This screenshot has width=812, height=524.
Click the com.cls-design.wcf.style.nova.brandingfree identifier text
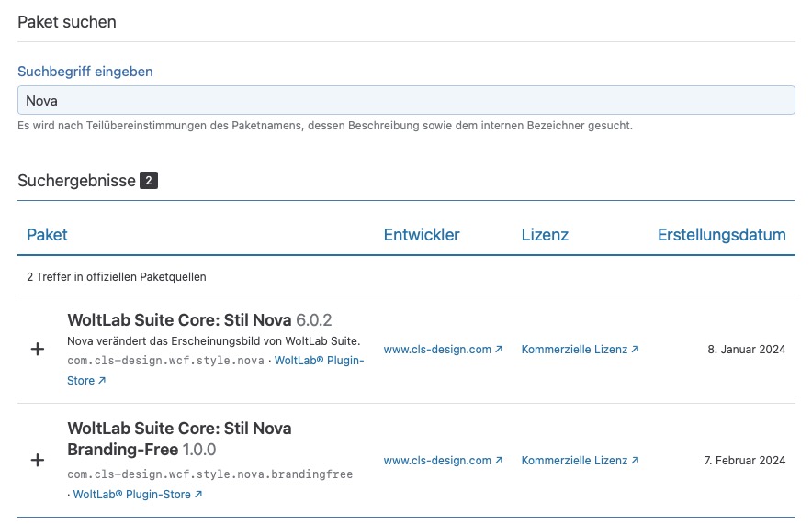[x=209, y=474]
